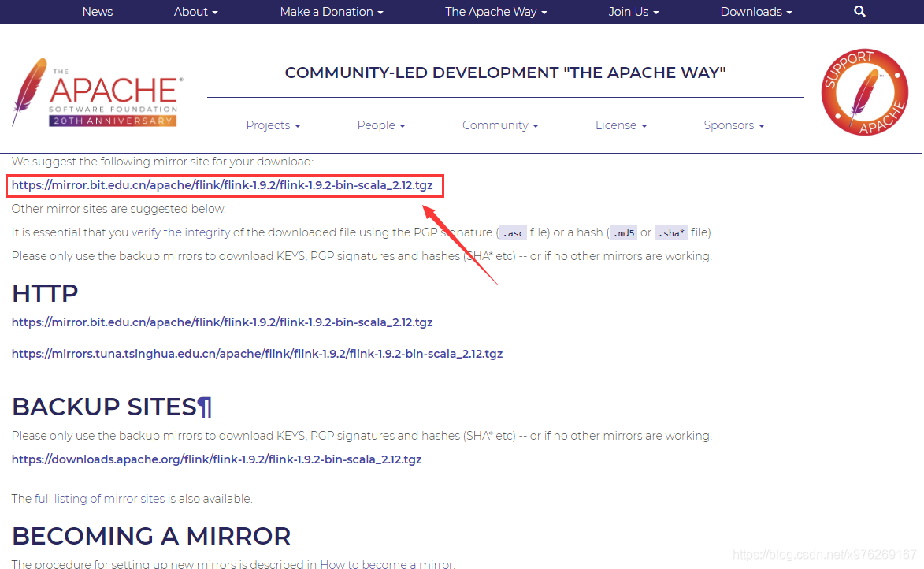The height and width of the screenshot is (569, 924).
Task: Expand the About dropdown menu
Action: (195, 12)
